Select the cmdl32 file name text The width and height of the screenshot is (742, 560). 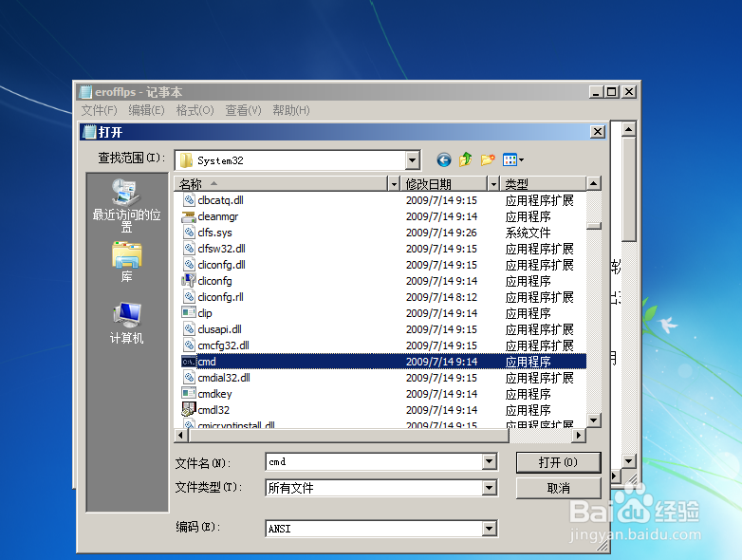pos(213,410)
